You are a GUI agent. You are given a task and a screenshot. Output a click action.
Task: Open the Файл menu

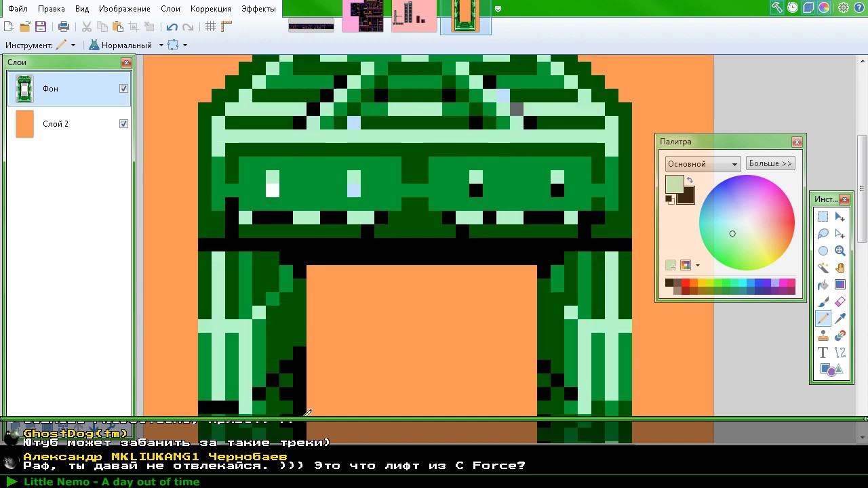coord(18,9)
